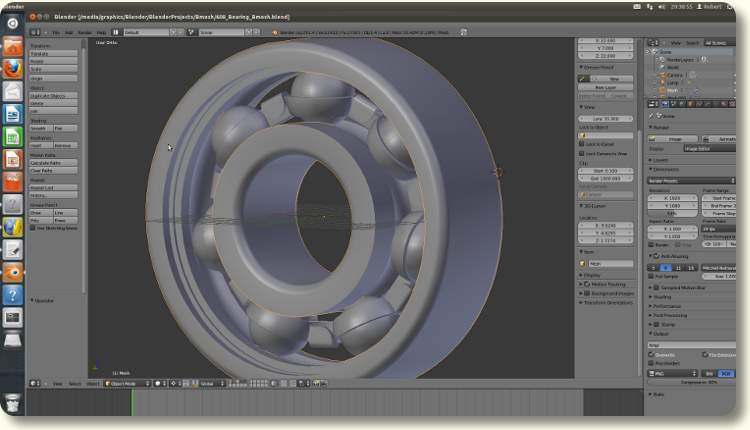Expand the Motion Tracking panel

coord(606,283)
